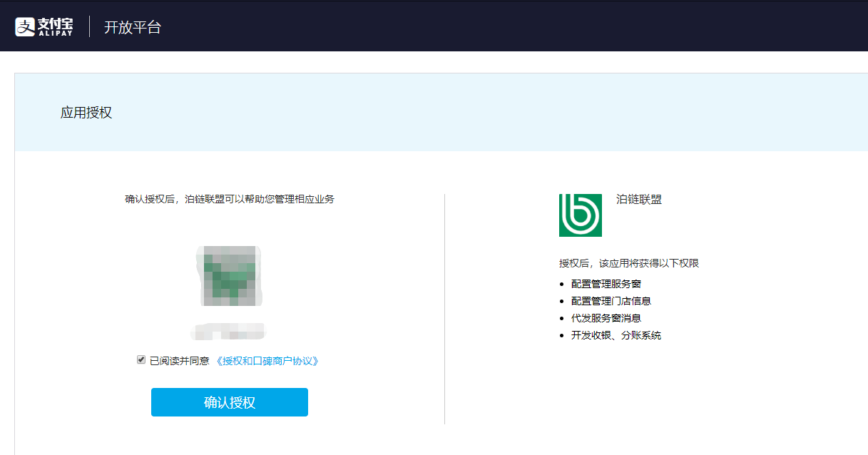Click the vertical divider between panels
The image size is (868, 455).
pyautogui.click(x=444, y=308)
